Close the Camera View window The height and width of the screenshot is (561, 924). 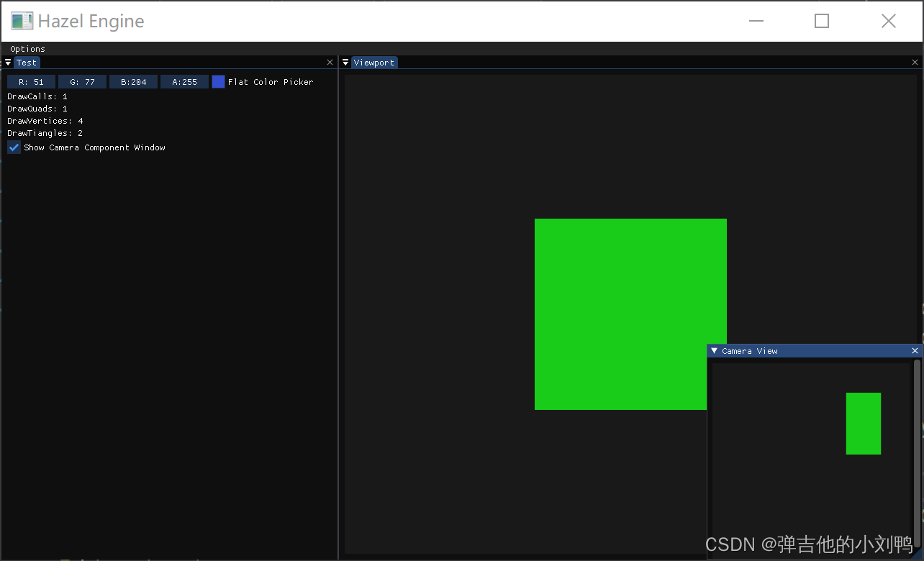pyautogui.click(x=915, y=351)
